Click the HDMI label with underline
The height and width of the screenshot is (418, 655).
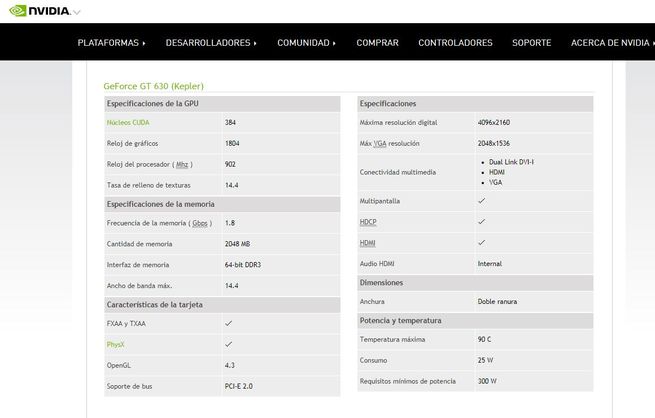tap(367, 243)
